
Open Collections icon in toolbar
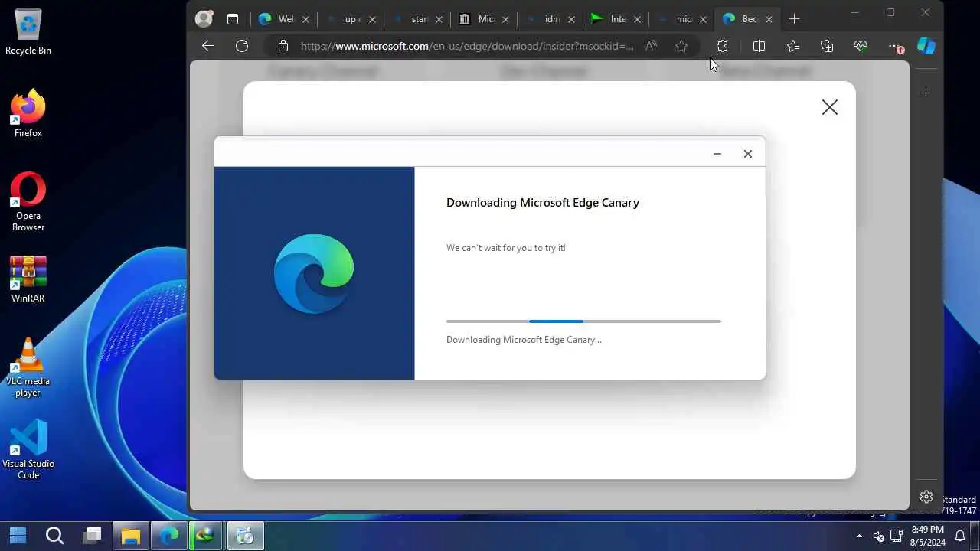(x=827, y=46)
